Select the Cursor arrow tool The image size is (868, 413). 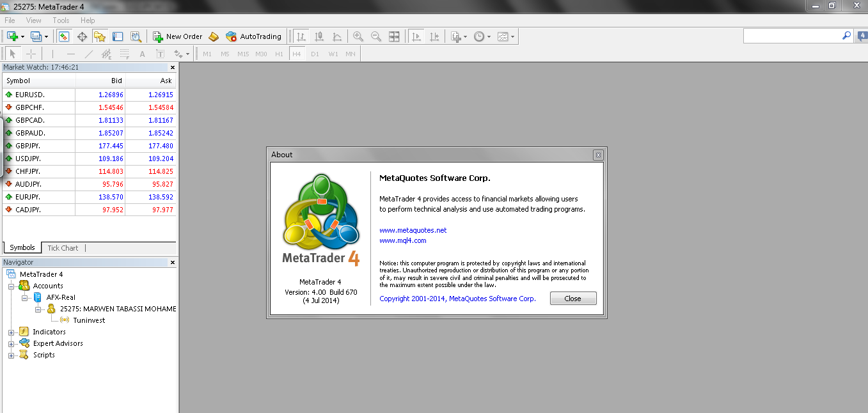click(x=13, y=54)
